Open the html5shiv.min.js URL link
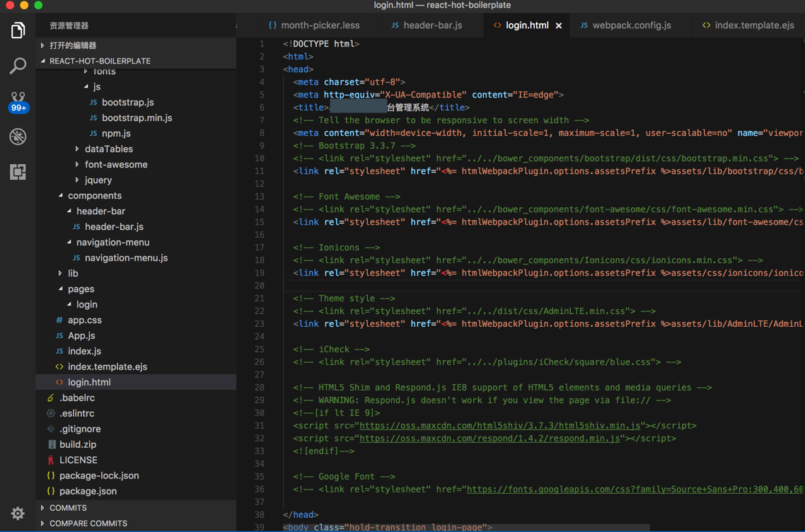805x532 pixels. [x=499, y=426]
